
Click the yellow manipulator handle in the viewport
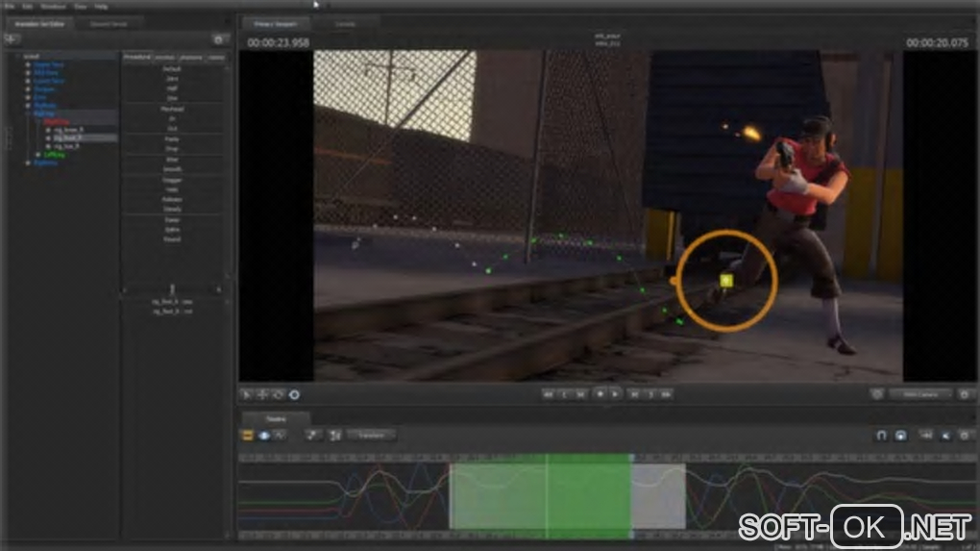click(726, 281)
